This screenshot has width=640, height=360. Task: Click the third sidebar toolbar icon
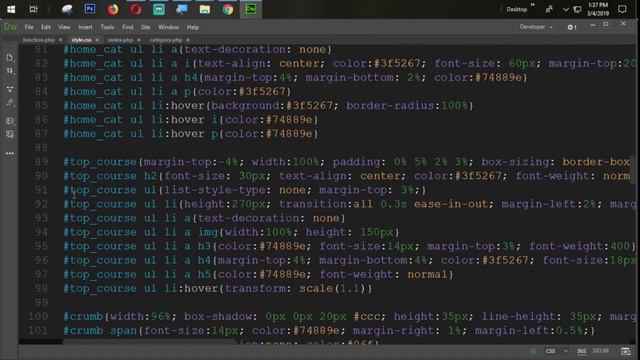(x=10, y=89)
